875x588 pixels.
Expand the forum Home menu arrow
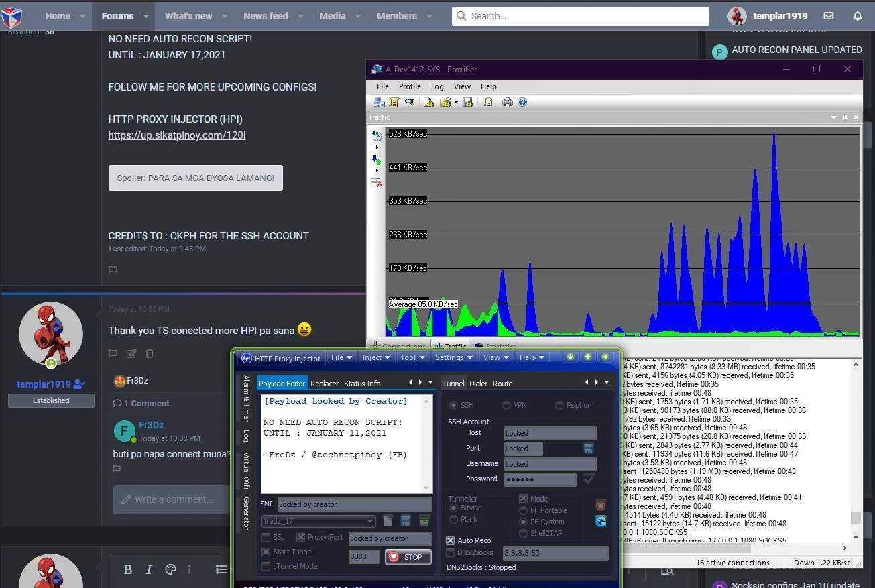(x=82, y=16)
